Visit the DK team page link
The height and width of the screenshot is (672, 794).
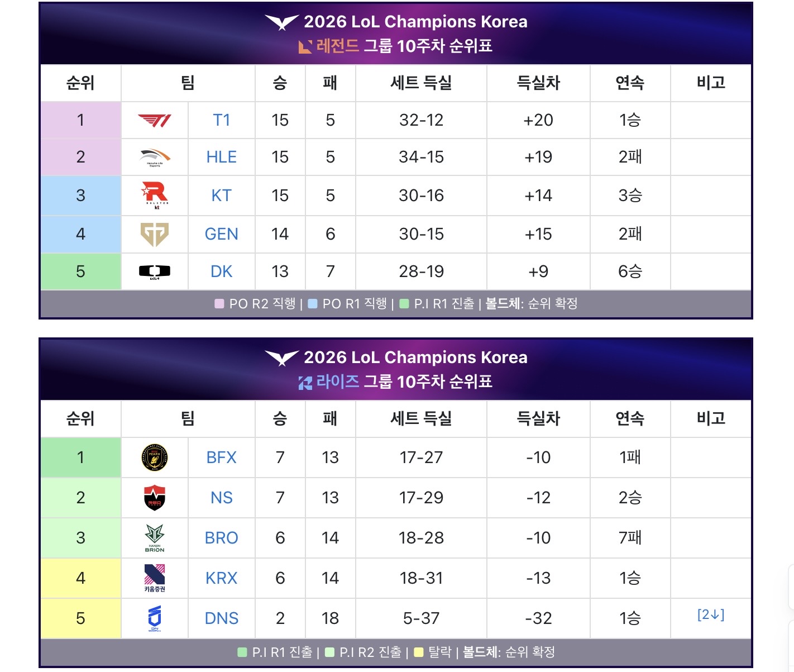[222, 271]
